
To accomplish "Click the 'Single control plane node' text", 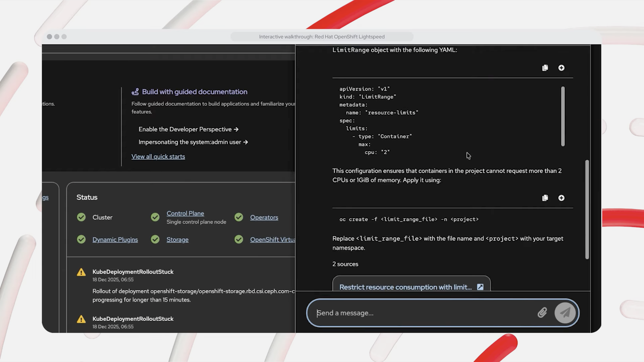I will (196, 222).
